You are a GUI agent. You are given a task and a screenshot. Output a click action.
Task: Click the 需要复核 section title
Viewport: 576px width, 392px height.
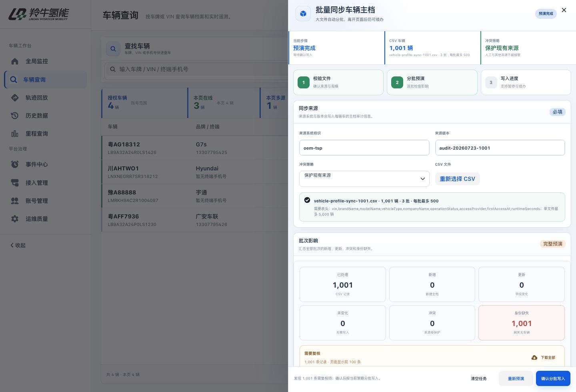pyautogui.click(x=312, y=353)
